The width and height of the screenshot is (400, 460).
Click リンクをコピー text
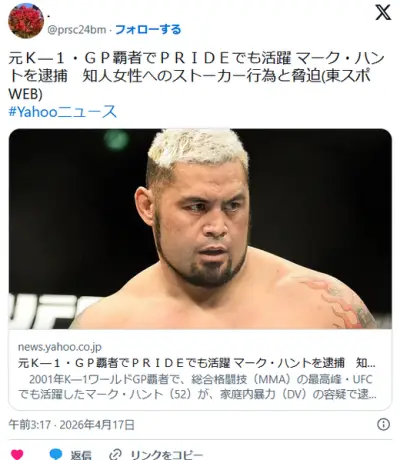pyautogui.click(x=167, y=455)
